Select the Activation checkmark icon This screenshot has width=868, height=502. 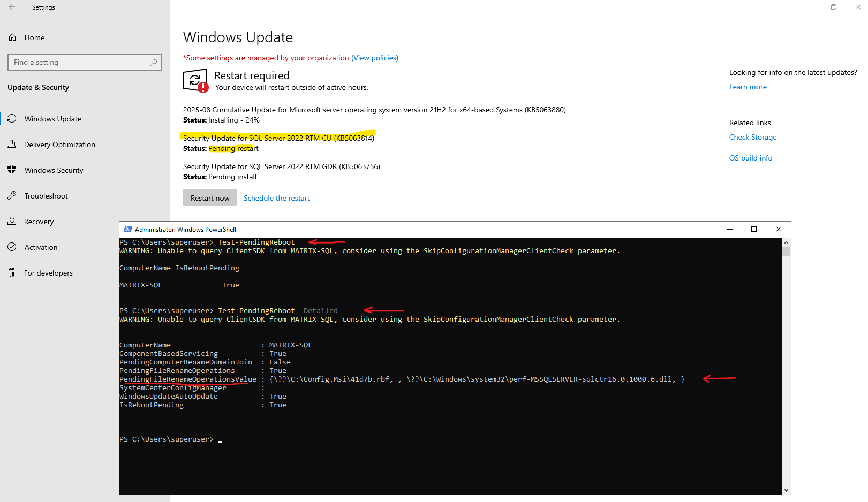(x=12, y=247)
